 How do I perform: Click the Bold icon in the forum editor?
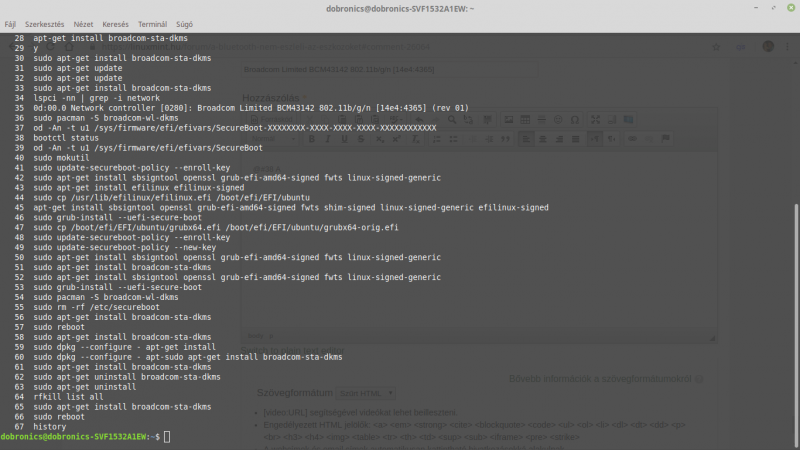click(x=311, y=139)
